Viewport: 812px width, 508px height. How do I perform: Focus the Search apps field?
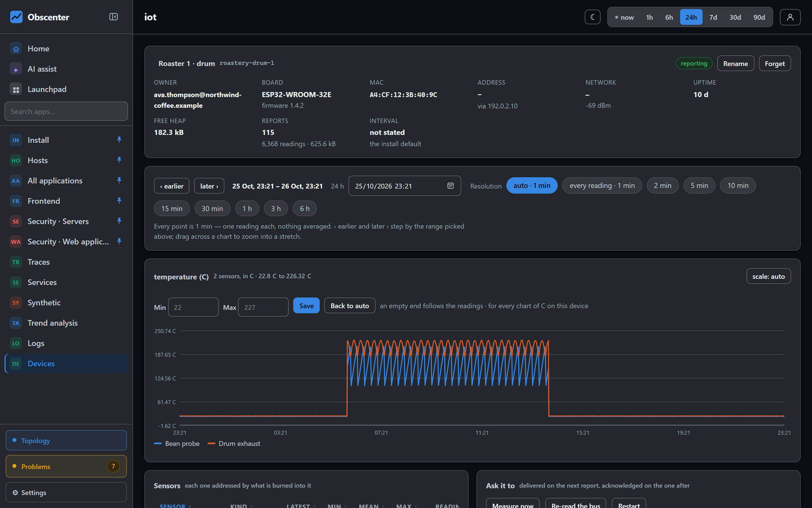(x=66, y=111)
